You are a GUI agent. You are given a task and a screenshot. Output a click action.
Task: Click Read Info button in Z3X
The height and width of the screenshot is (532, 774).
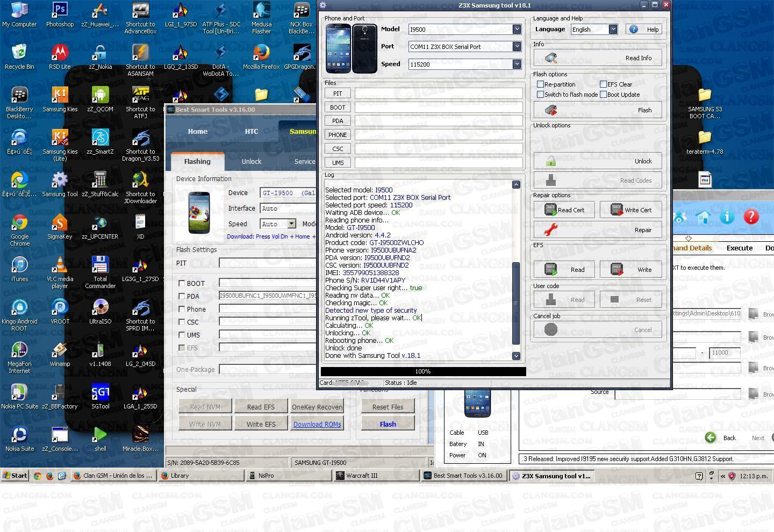coord(598,58)
